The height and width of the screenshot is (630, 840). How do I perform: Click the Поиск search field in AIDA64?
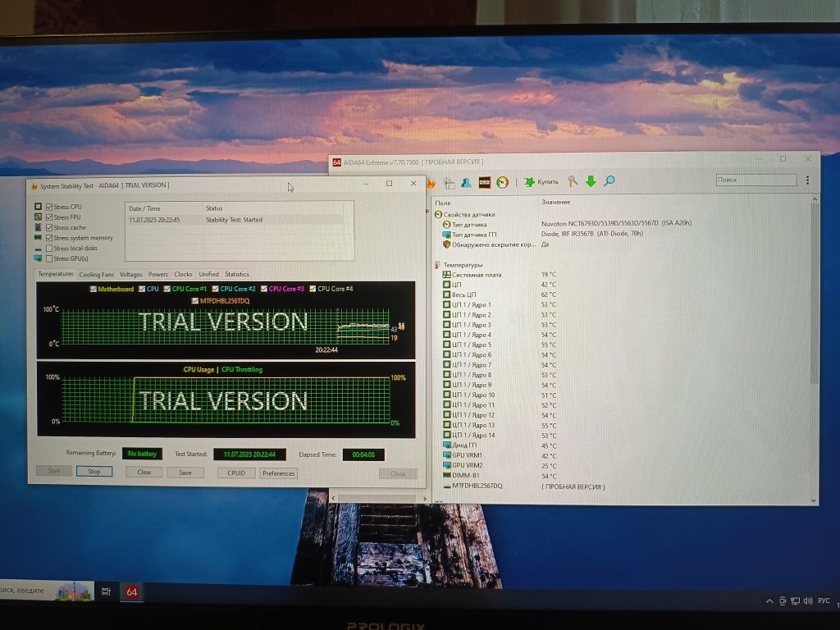tap(756, 180)
